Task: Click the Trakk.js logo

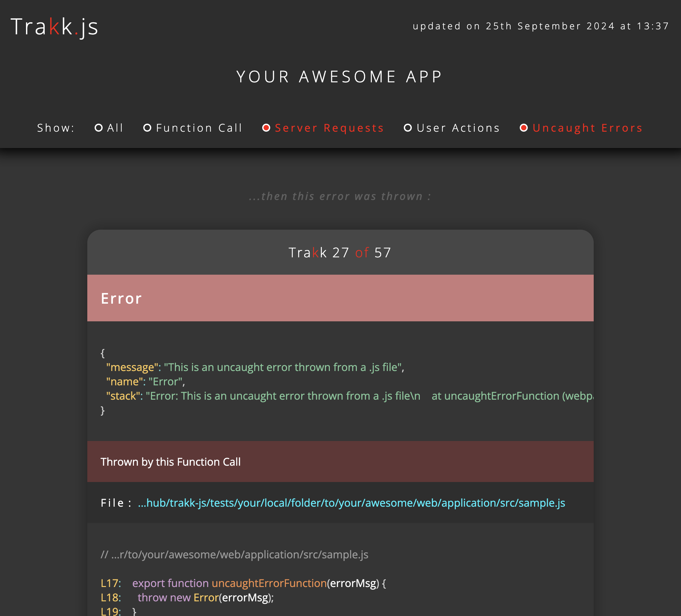Action: pos(54,27)
